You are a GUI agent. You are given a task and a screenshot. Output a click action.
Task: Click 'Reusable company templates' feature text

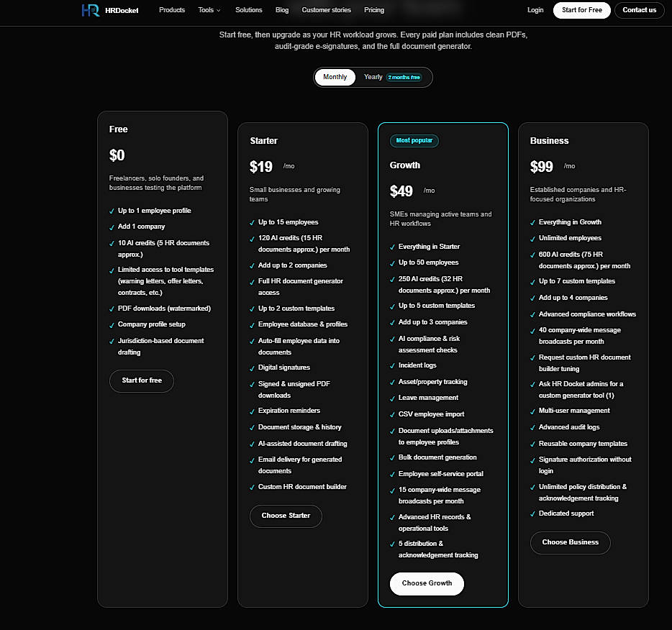583,444
